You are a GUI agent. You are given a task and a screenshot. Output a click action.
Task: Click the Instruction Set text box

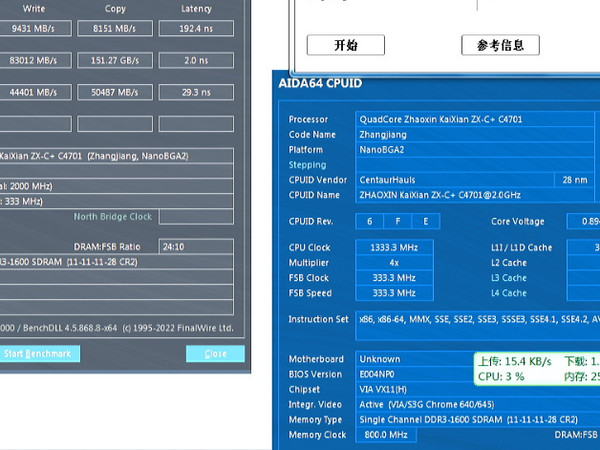478,326
